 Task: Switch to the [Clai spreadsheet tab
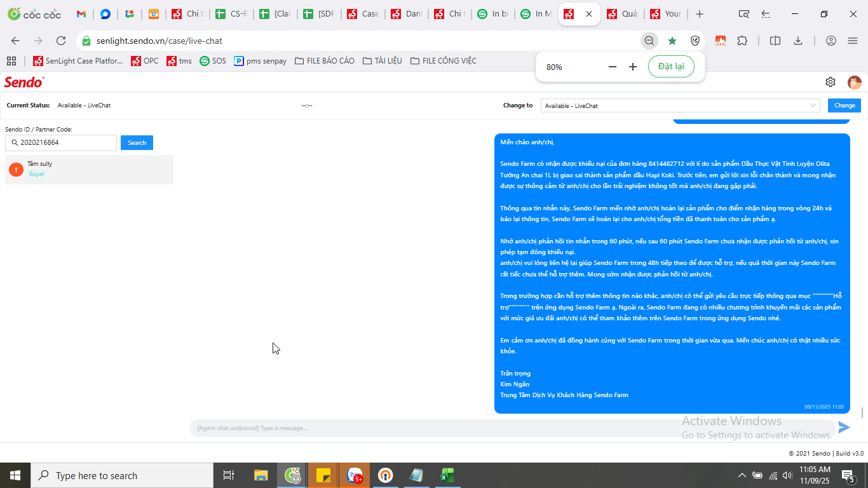(276, 14)
